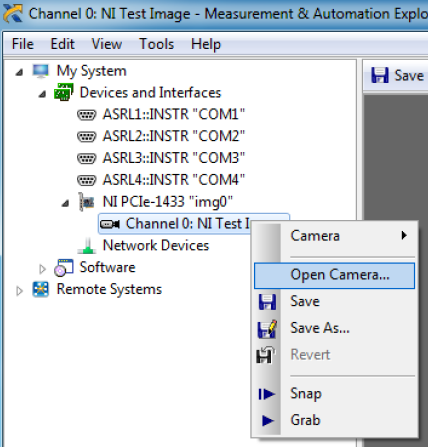
Task: Collapse the NI PCIe-1433 node
Action: pyautogui.click(x=66, y=203)
